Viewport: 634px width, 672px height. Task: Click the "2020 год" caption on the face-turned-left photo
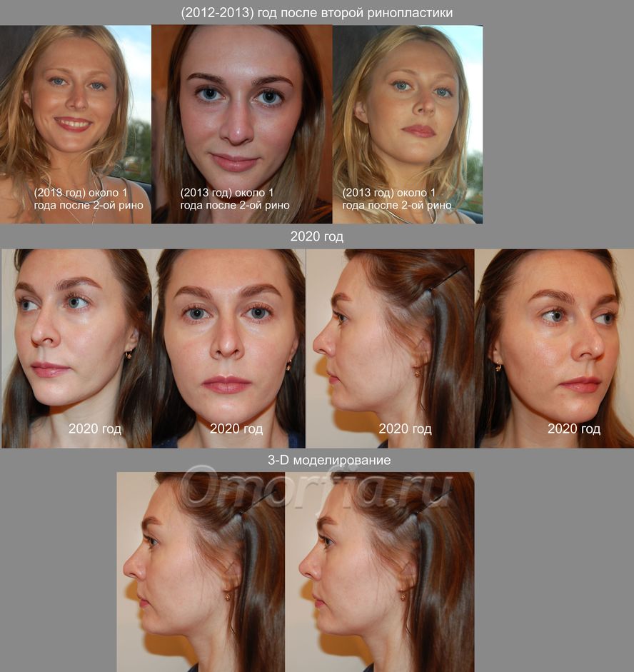[x=95, y=428]
